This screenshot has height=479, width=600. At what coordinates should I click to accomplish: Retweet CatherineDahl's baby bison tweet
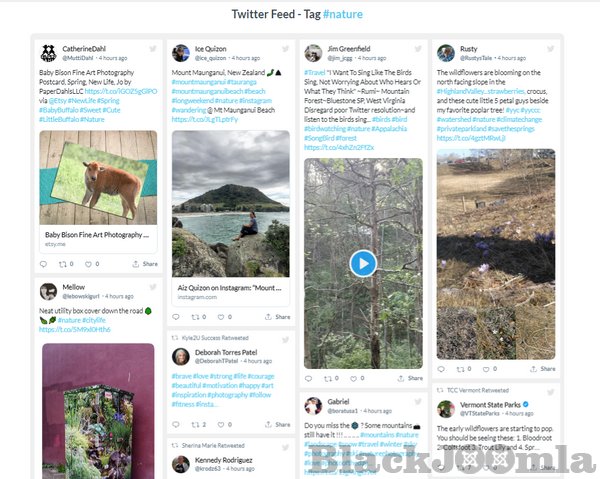tap(66, 264)
